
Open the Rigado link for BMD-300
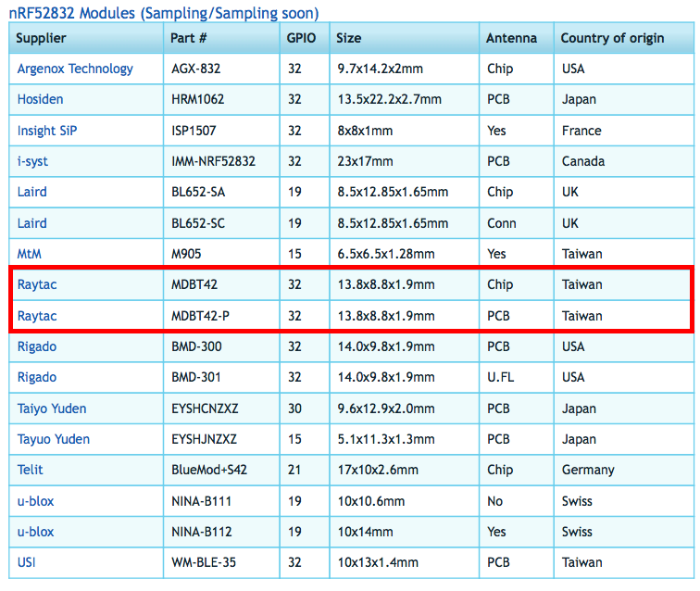[x=37, y=346]
